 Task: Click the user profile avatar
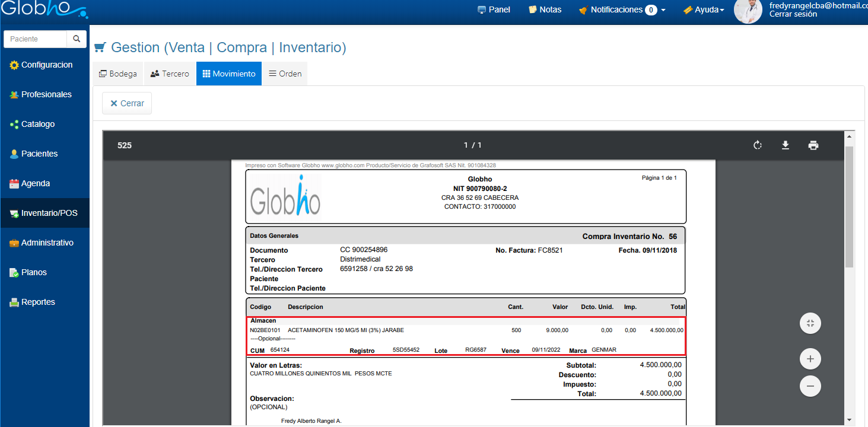tap(748, 11)
